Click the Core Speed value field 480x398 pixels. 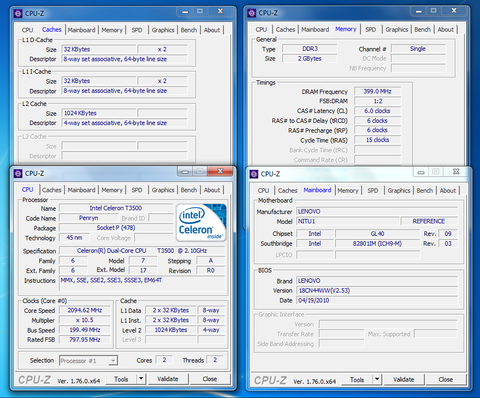coord(85,310)
